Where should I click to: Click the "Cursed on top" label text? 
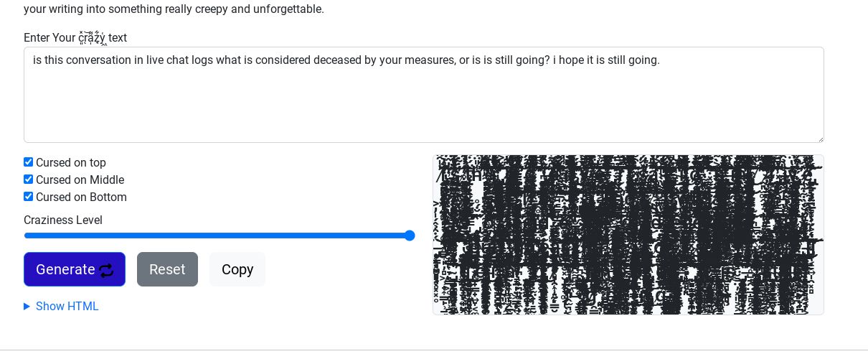tap(71, 163)
